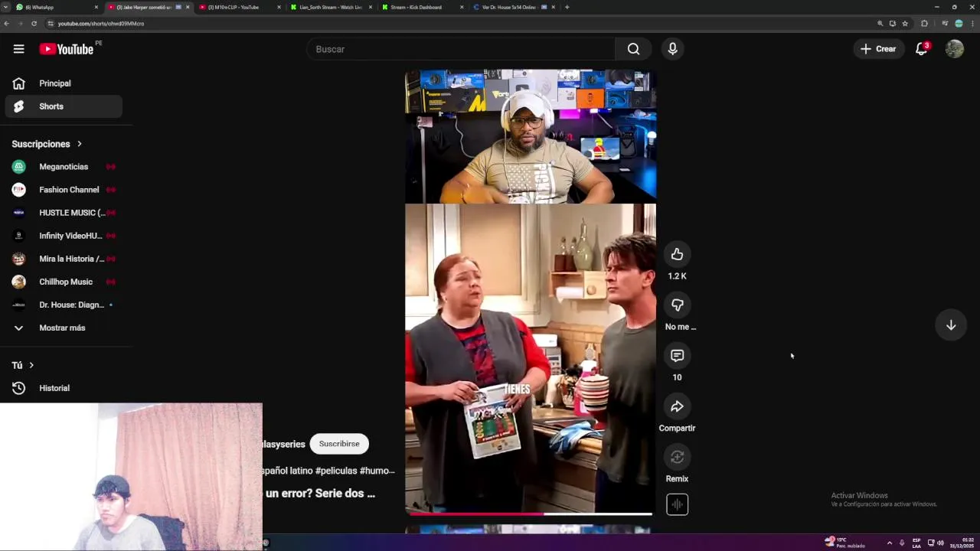Viewport: 980px width, 551px height.
Task: Open the account avatar menu
Action: tap(954, 49)
